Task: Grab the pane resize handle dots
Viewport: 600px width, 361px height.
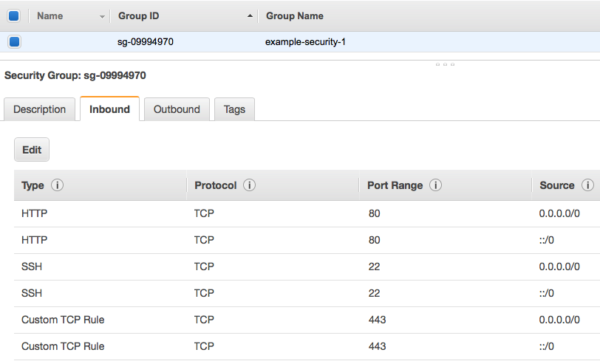Action: click(445, 65)
